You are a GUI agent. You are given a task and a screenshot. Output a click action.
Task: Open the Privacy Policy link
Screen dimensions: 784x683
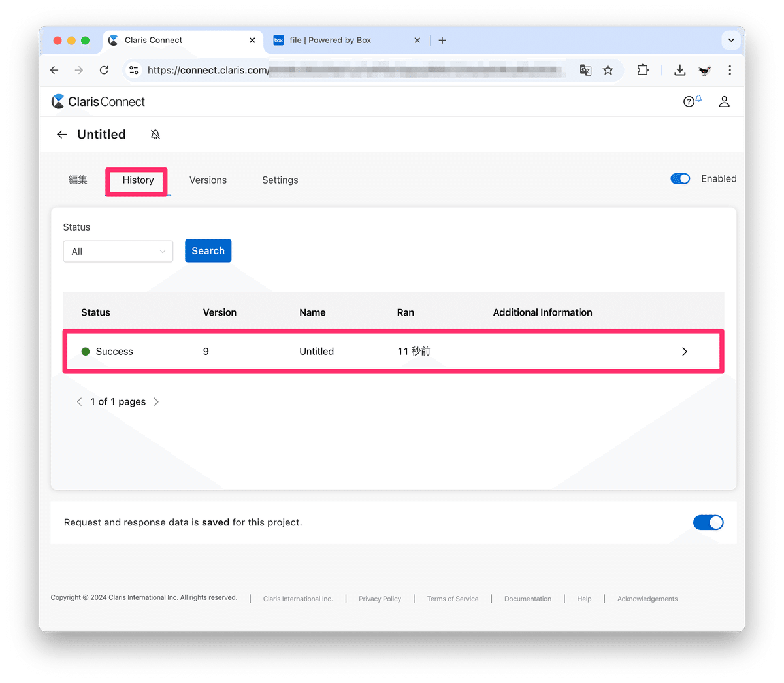(x=380, y=599)
